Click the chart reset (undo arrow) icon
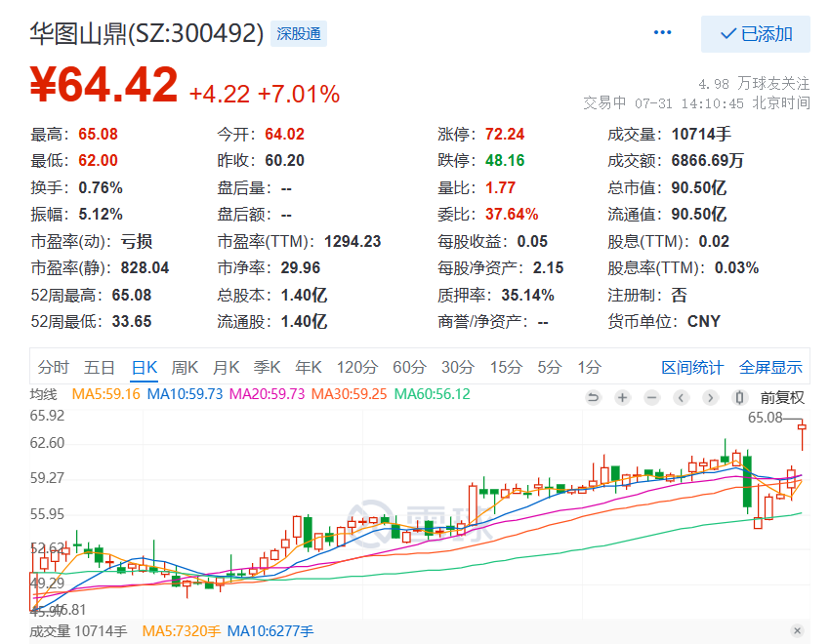The height and width of the screenshot is (644, 830). tap(594, 397)
